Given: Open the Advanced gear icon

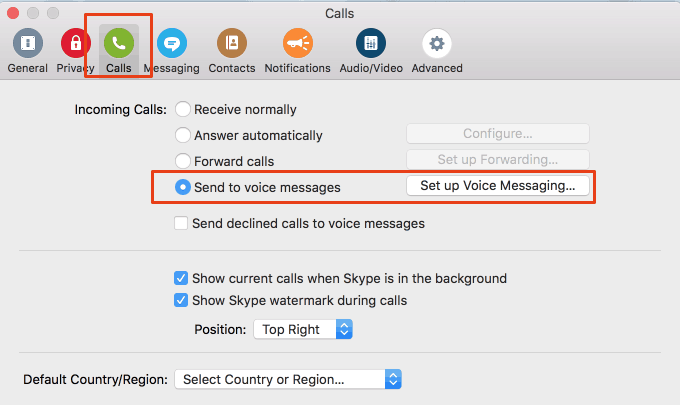Looking at the screenshot, I should (x=437, y=43).
